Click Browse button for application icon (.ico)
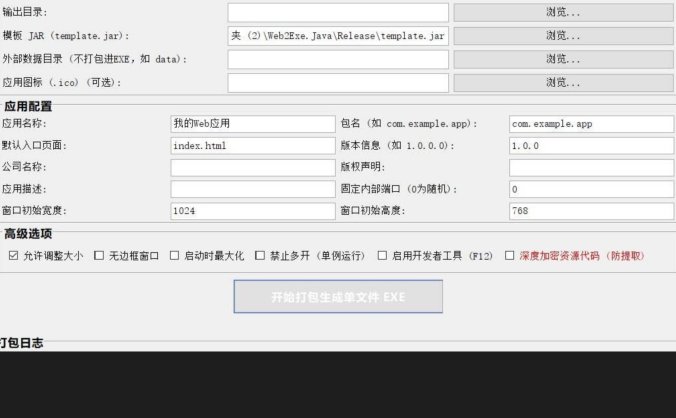 pos(564,82)
